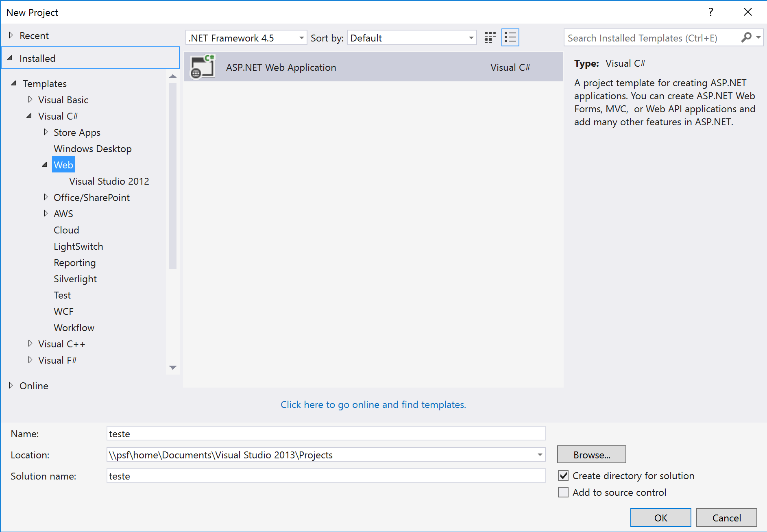Open search options dropdown arrow
The width and height of the screenshot is (767, 532).
pyautogui.click(x=758, y=37)
